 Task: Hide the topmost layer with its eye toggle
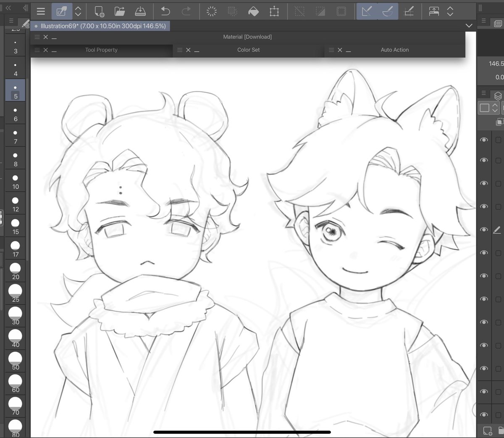tap(484, 140)
